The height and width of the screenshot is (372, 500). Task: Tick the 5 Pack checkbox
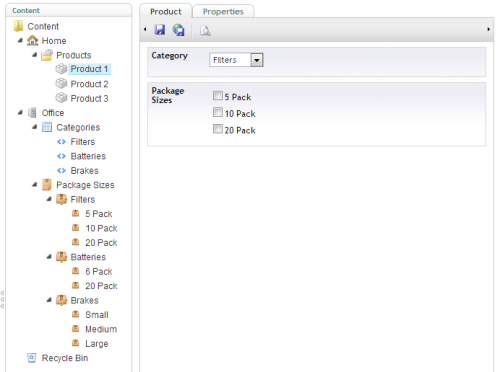tap(218, 96)
